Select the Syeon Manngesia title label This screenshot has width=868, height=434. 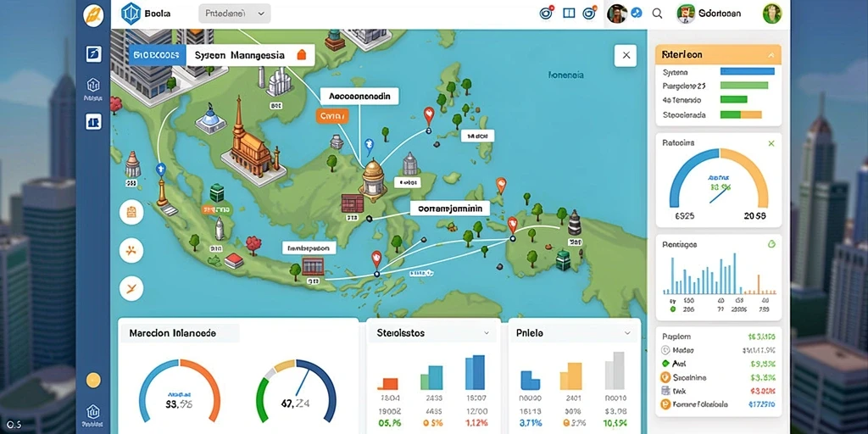tap(240, 55)
